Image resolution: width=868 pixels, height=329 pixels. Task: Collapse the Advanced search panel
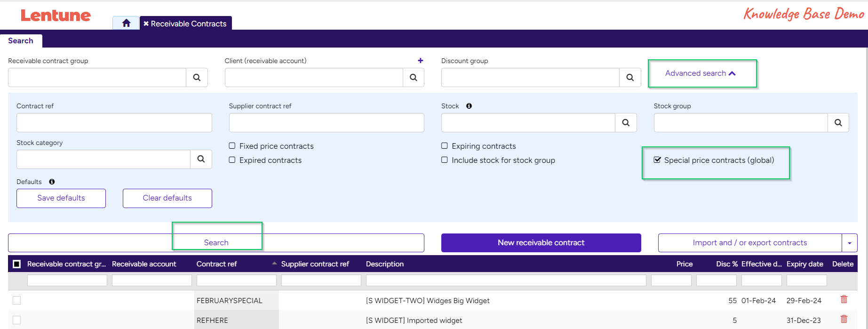click(700, 73)
